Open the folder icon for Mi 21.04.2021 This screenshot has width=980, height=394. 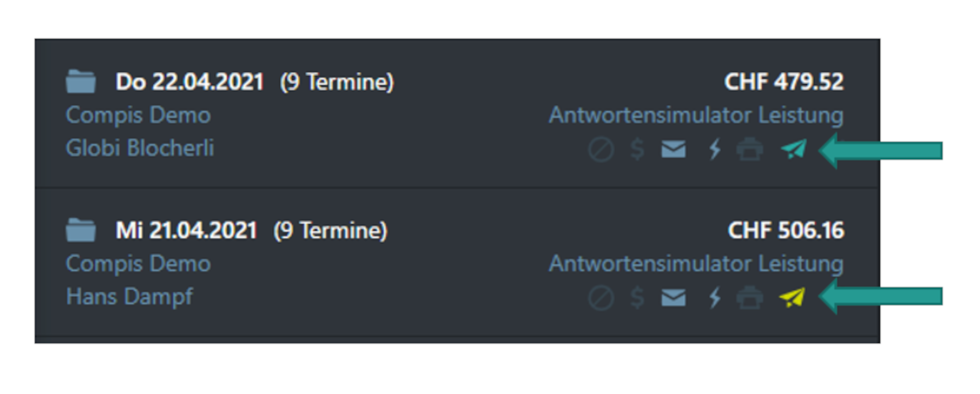click(x=81, y=230)
